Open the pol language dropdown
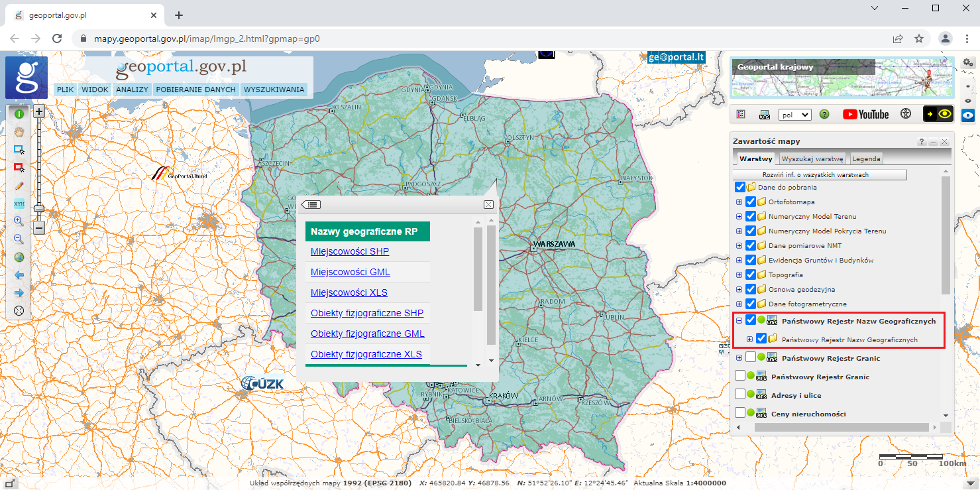The width and height of the screenshot is (980, 490). tap(795, 114)
